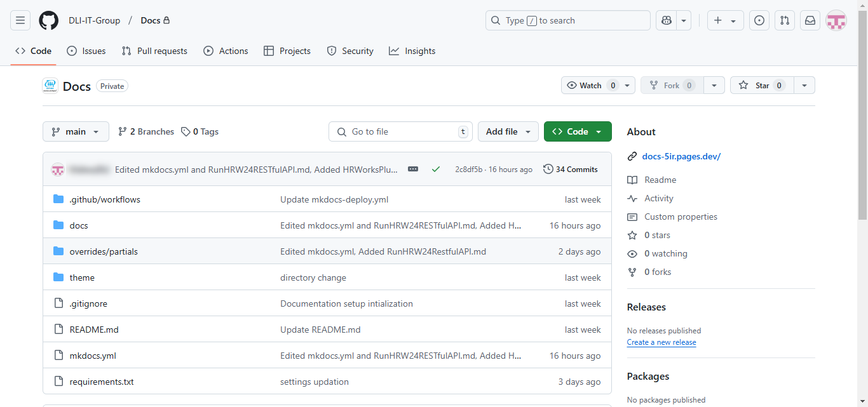This screenshot has height=407, width=868.
Task: Open the issues dashboard circle icon
Action: tap(759, 20)
